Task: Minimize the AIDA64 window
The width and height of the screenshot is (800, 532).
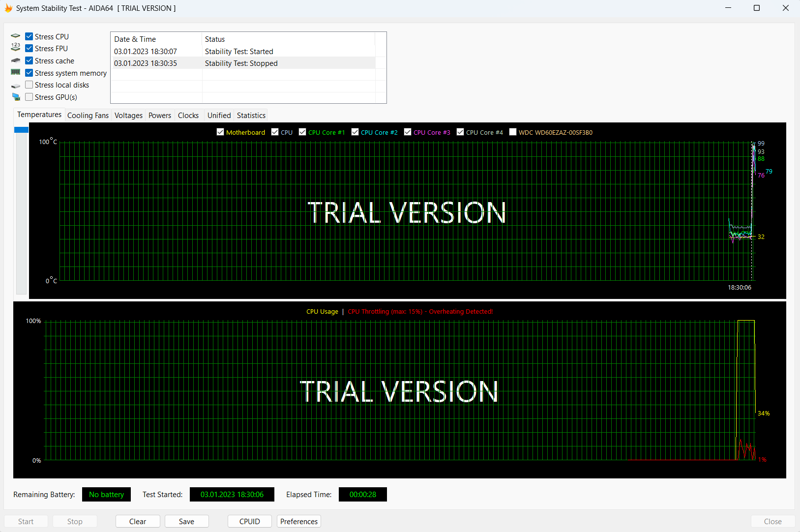Action: 728,8
